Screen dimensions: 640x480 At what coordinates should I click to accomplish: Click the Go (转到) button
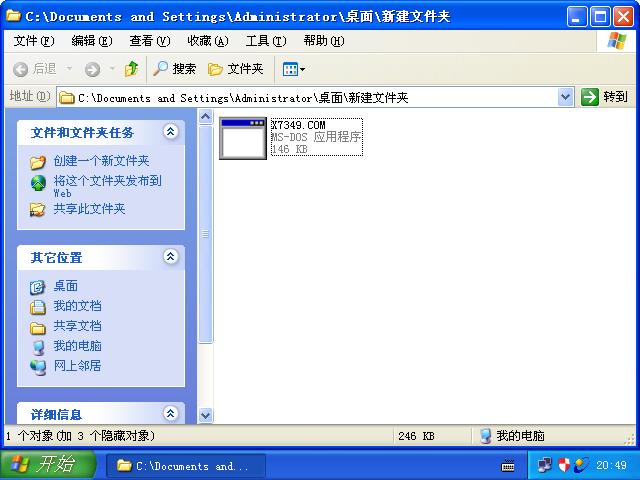(x=604, y=97)
